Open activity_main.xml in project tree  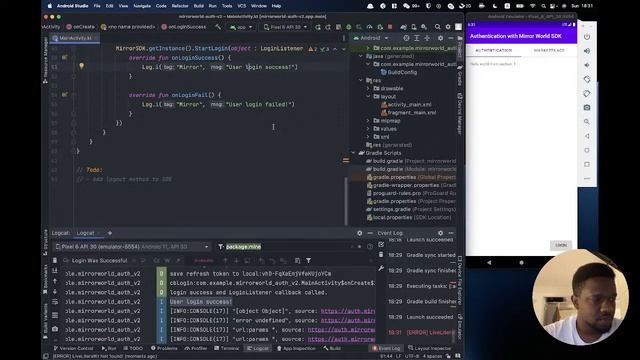click(x=406, y=104)
